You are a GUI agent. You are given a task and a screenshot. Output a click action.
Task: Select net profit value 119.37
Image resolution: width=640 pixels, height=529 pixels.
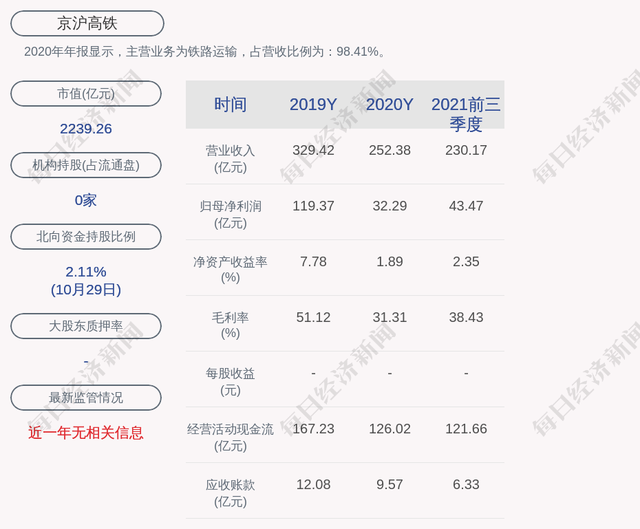pos(313,206)
